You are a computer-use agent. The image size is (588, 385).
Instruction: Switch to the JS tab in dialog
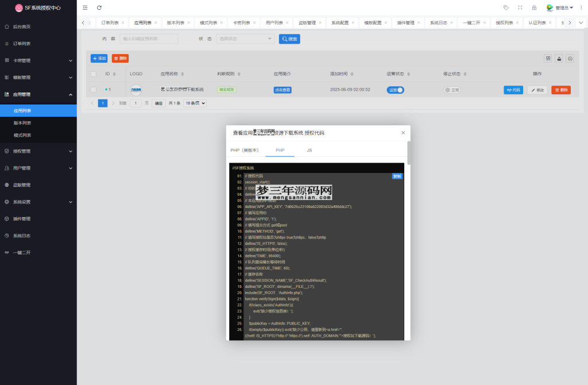pyautogui.click(x=310, y=150)
